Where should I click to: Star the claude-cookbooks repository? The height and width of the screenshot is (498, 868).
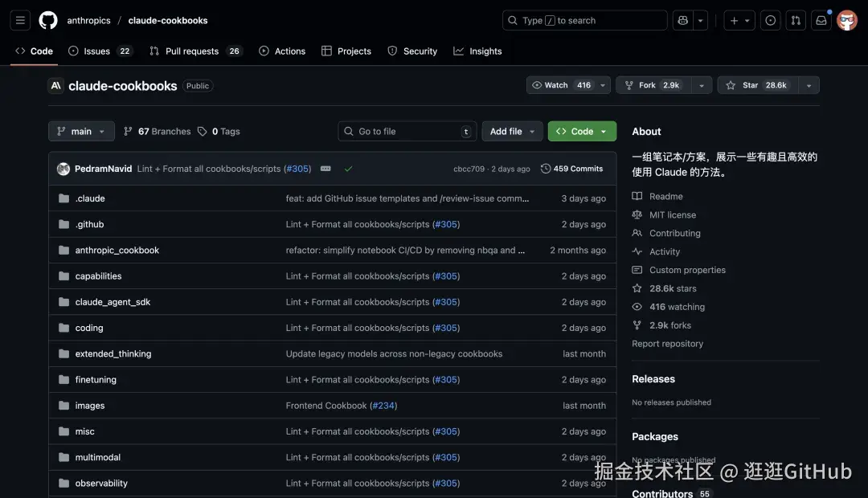coord(759,85)
